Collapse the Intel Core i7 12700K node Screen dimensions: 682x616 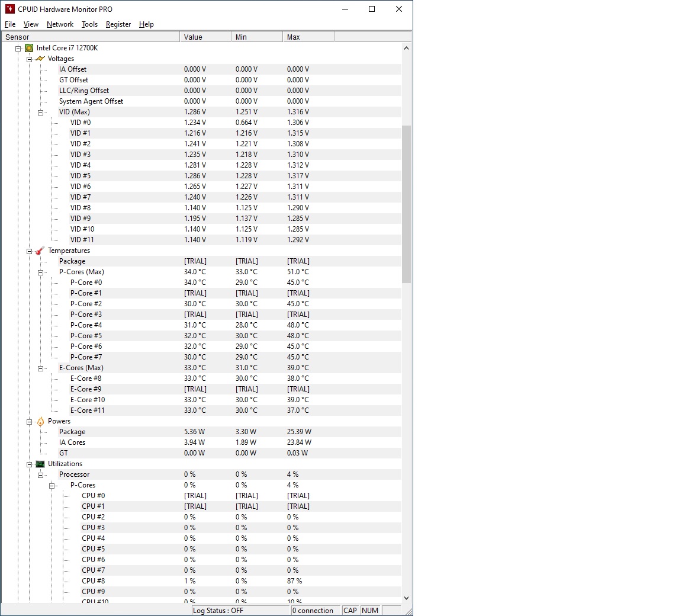point(18,49)
